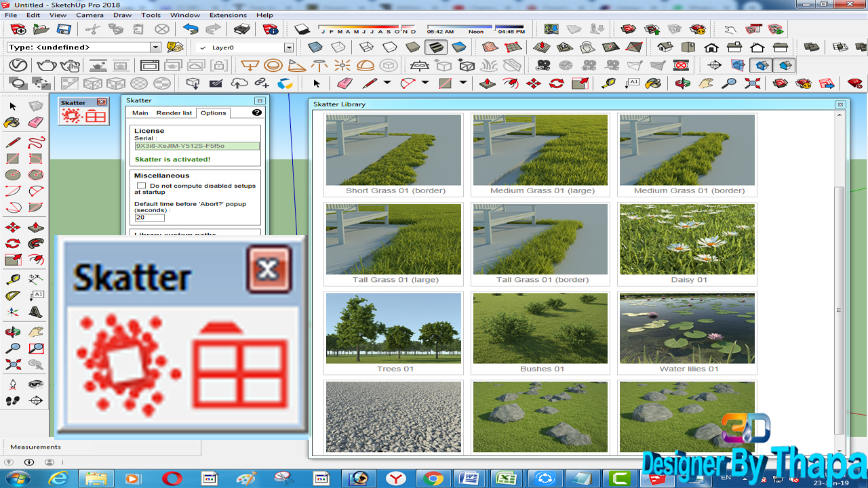The width and height of the screenshot is (868, 488).
Task: Enable 'Do not compute disabled setups' checkbox
Action: 141,186
